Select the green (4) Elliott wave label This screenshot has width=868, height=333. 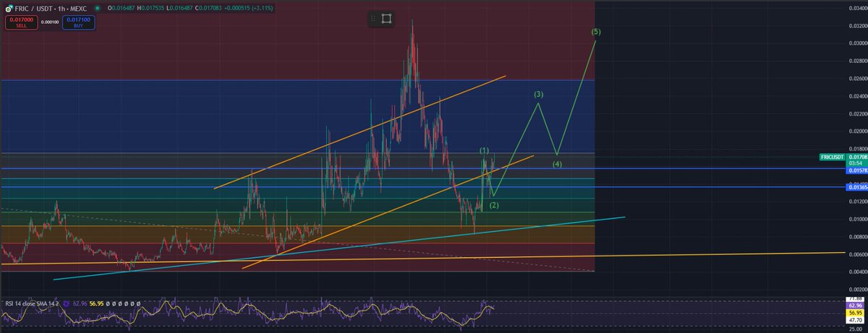(x=558, y=163)
